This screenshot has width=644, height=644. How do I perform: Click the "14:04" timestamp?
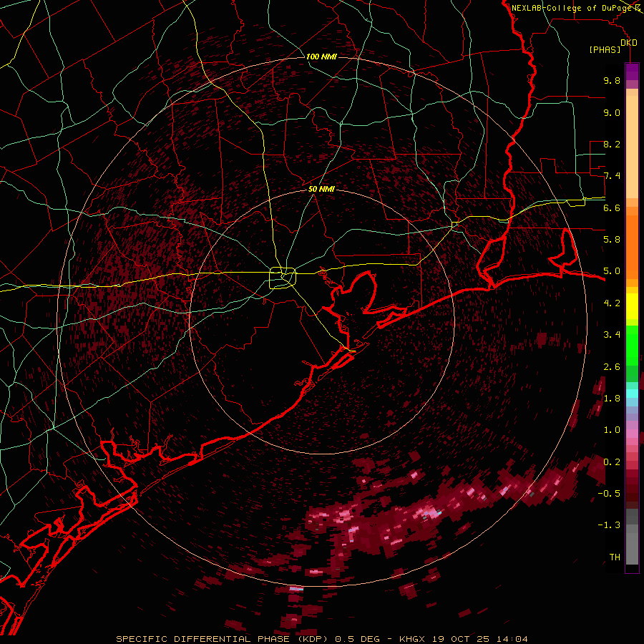click(512, 639)
